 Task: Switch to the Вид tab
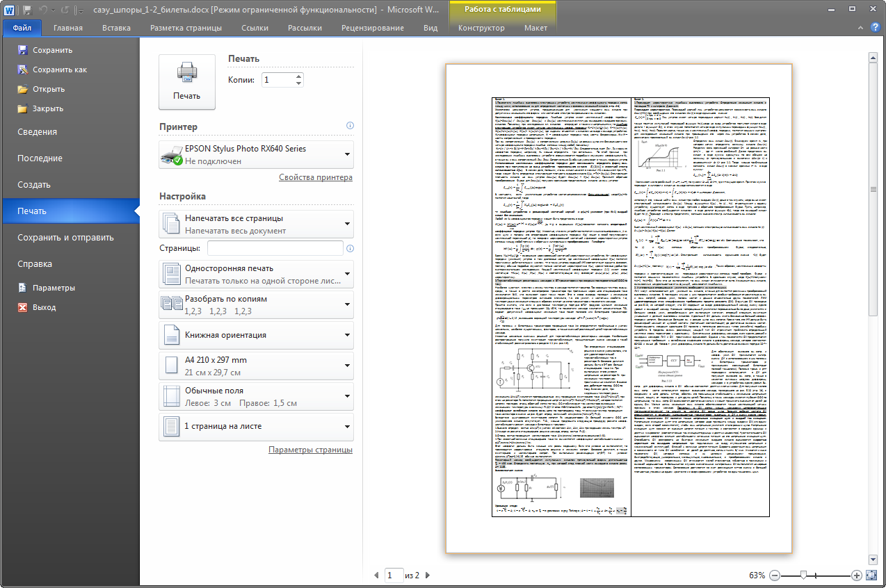click(430, 28)
